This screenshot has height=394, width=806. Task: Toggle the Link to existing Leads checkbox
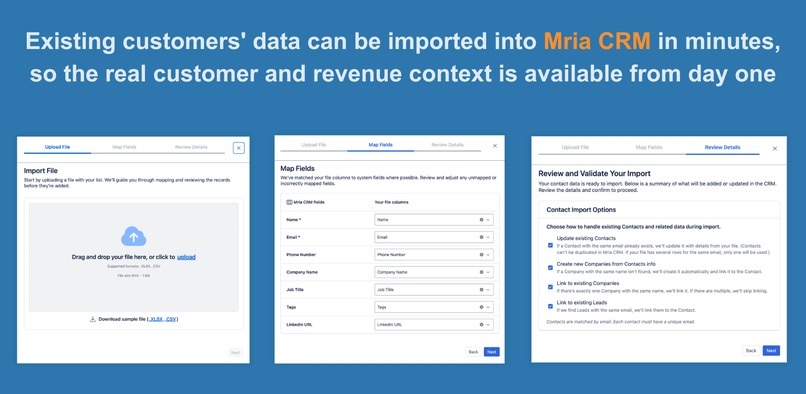pyautogui.click(x=551, y=306)
